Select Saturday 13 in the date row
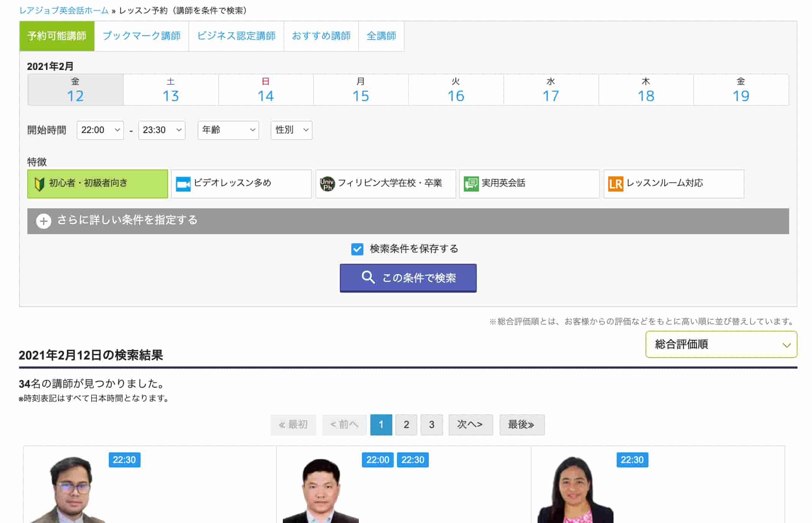Screen dimensions: 812x523 click(171, 90)
